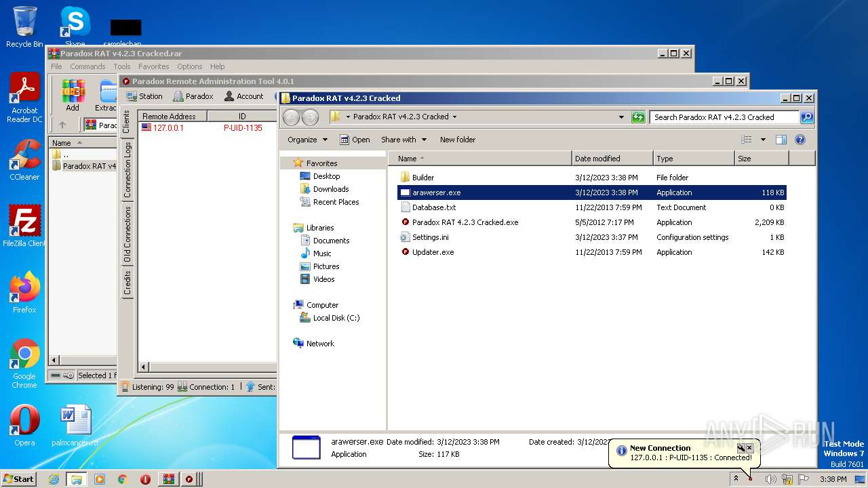Open the Share with dropdown
Image resolution: width=868 pixels, height=488 pixels.
pyautogui.click(x=404, y=140)
